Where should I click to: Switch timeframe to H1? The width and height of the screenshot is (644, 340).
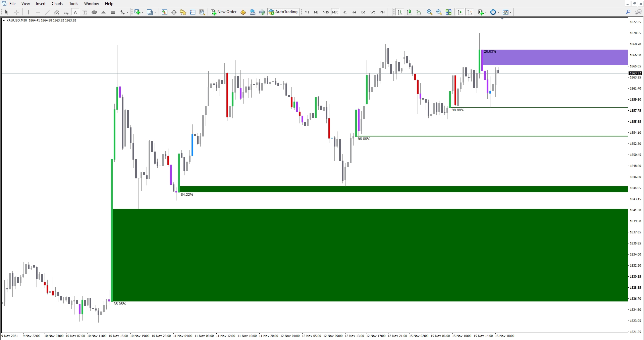coord(344,12)
